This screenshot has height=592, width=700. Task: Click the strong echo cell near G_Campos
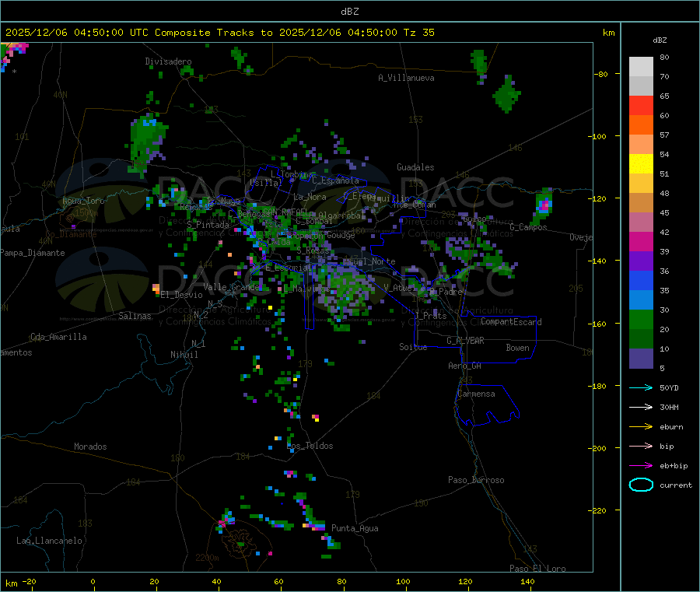click(544, 205)
